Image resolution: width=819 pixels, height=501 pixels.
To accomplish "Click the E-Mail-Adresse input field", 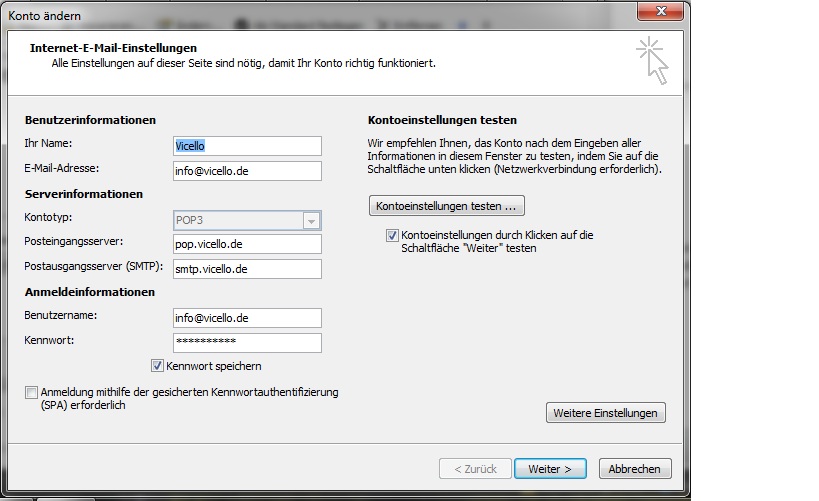I will click(x=247, y=171).
